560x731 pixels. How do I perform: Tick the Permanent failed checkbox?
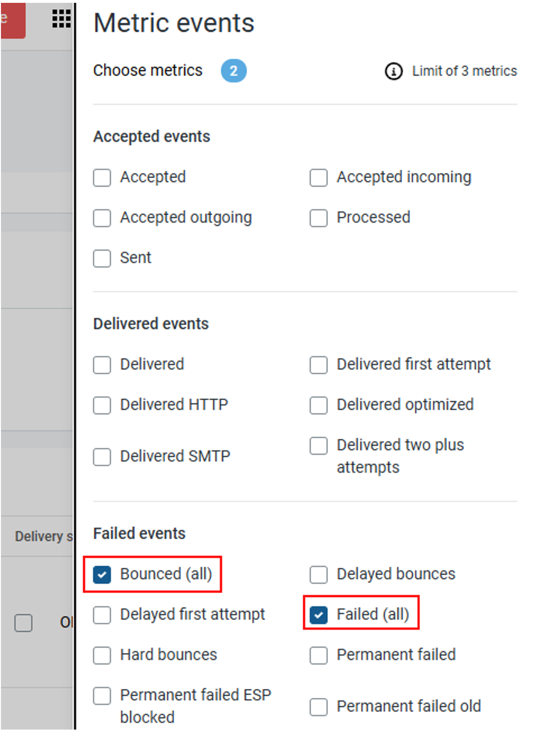(x=318, y=655)
